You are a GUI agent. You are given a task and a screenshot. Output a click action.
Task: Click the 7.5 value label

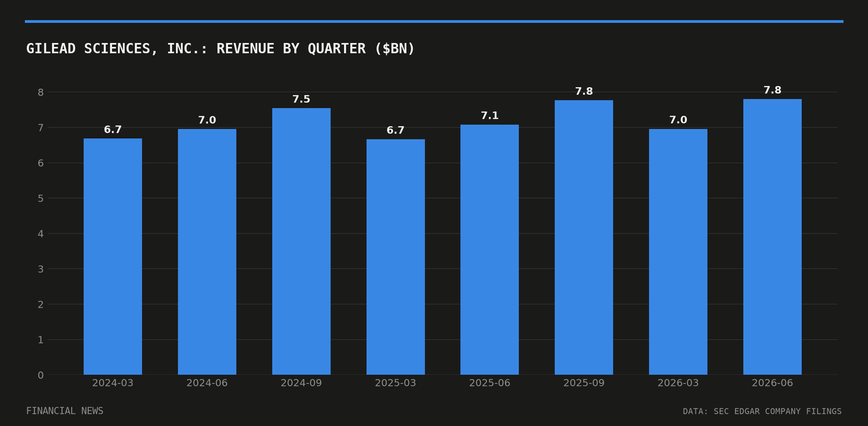(x=301, y=99)
